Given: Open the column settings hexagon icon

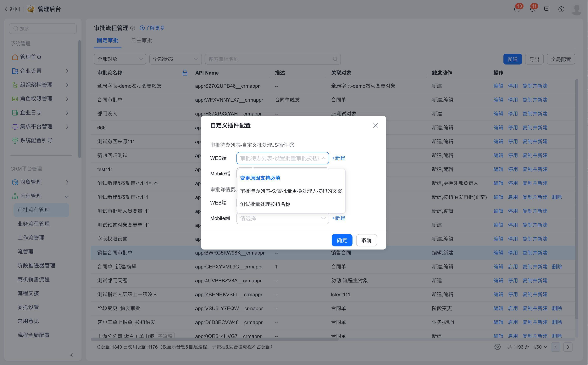Looking at the screenshot, I should click(x=497, y=347).
